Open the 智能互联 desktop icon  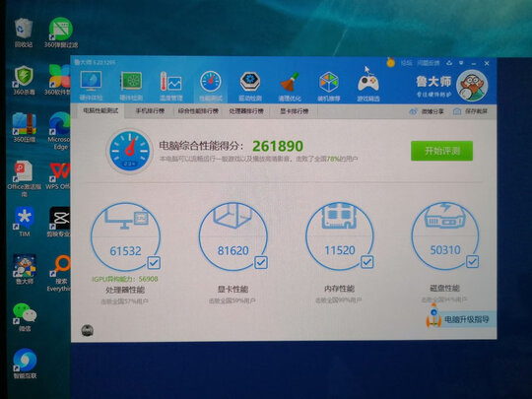[x=25, y=360]
